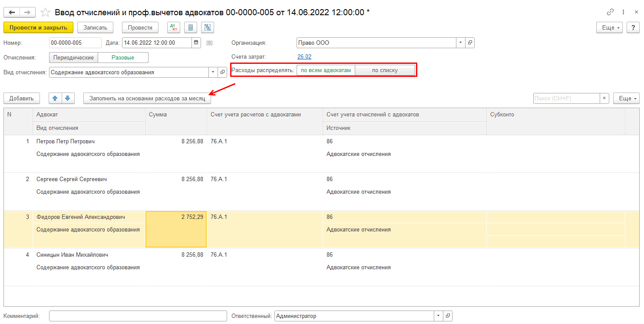
Task: Click Провести и закрыть button
Action: (x=38, y=27)
